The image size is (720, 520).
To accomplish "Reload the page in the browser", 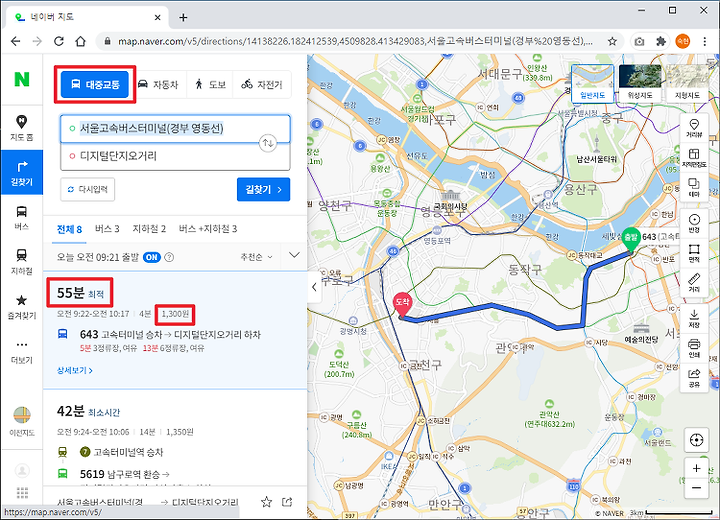I will 59,41.
